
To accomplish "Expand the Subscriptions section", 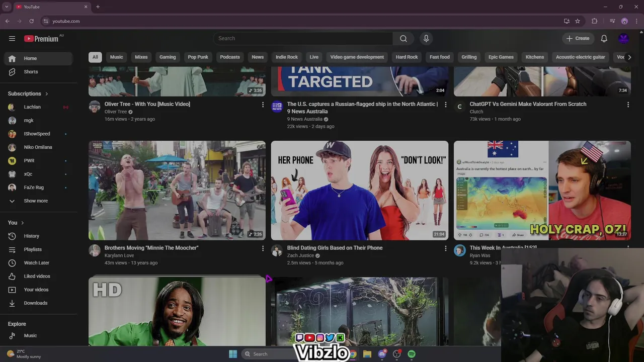I will [28, 94].
